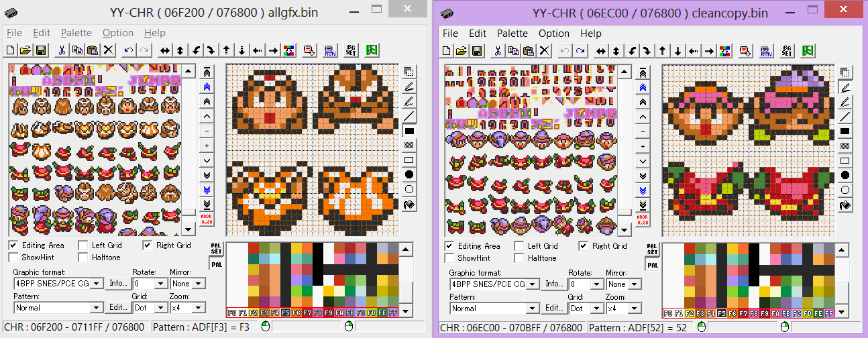The width and height of the screenshot is (868, 338).
Task: Click the Cut scissors icon in allgfx.bin window
Action: click(x=62, y=50)
